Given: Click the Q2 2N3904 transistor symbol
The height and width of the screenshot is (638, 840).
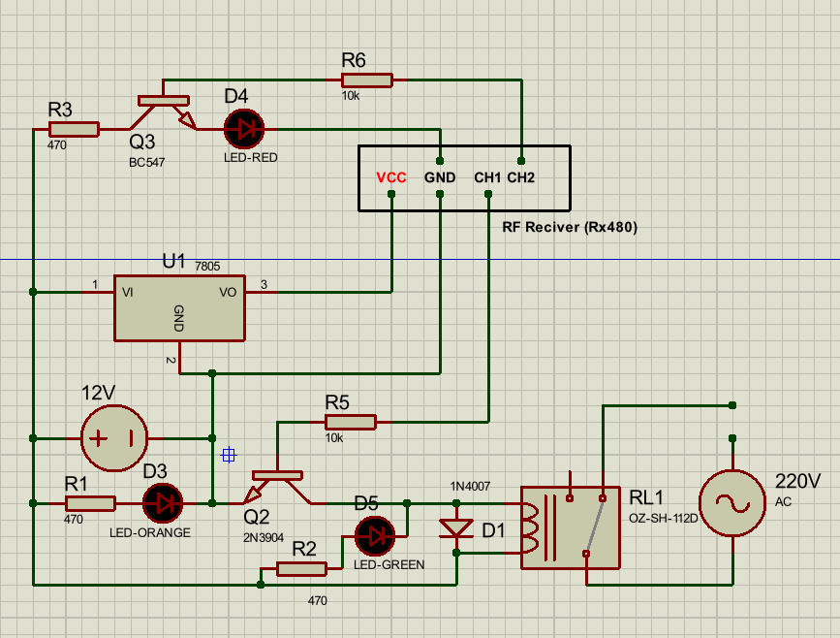Looking at the screenshot, I should coord(279,483).
